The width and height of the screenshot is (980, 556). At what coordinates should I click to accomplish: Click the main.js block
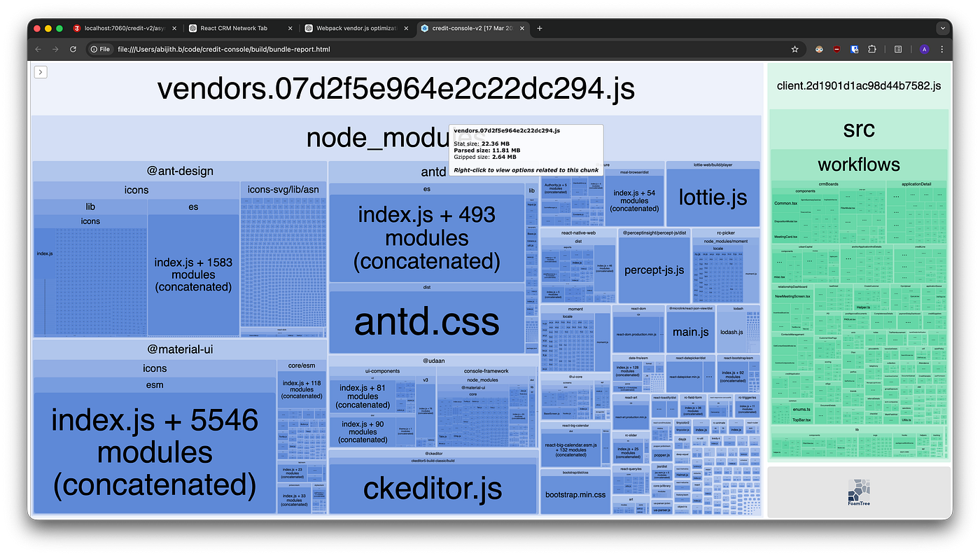click(691, 332)
